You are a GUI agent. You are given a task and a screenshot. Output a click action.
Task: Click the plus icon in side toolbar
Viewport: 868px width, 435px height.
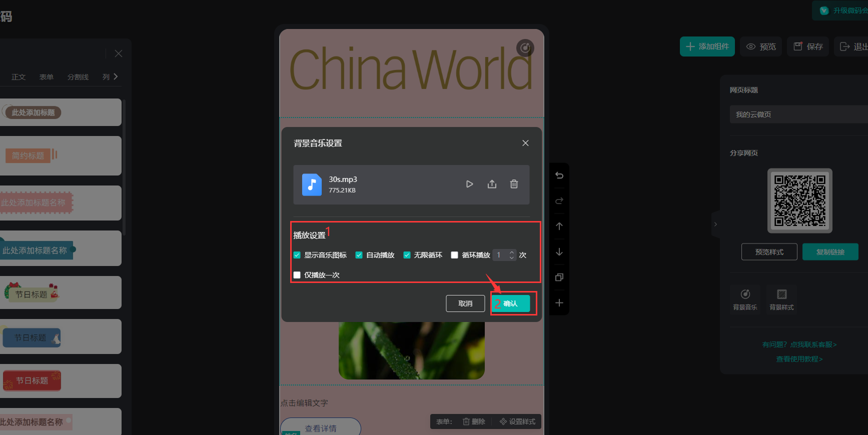click(x=559, y=303)
